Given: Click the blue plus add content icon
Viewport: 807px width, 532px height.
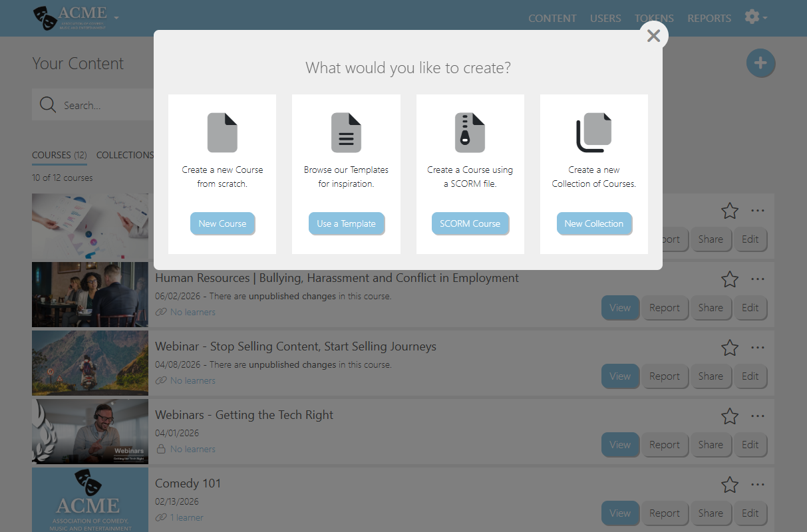Looking at the screenshot, I should point(760,63).
